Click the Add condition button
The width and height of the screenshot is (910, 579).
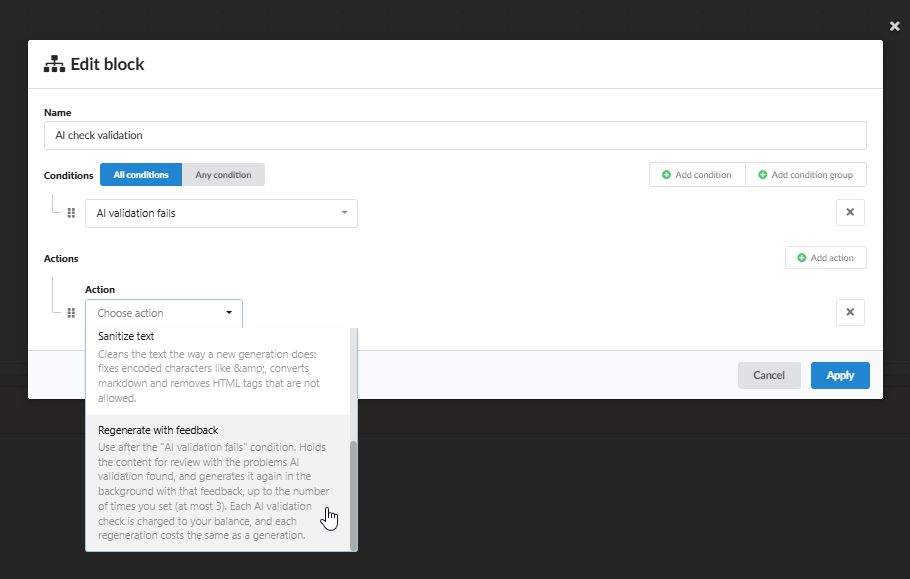[697, 175]
